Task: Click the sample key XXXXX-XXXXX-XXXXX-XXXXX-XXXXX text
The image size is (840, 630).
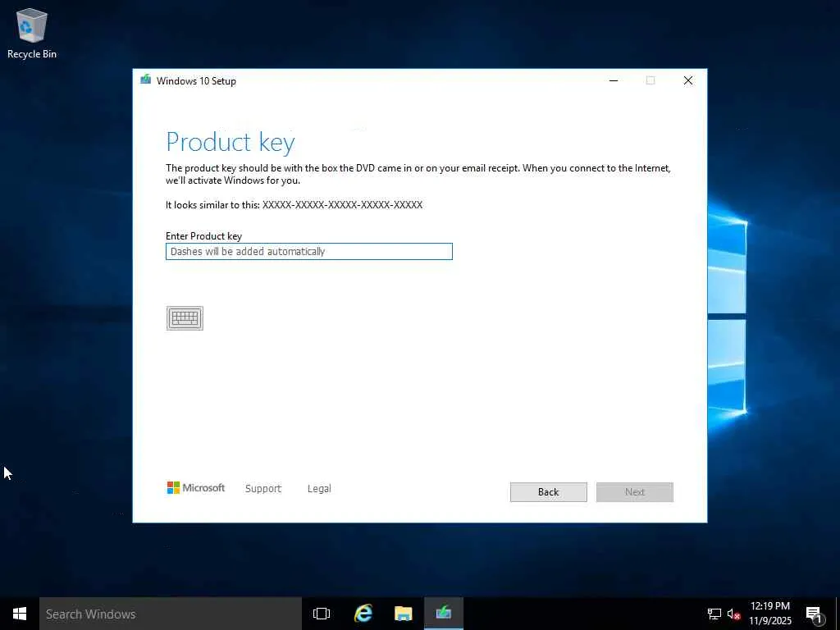Action: point(342,204)
